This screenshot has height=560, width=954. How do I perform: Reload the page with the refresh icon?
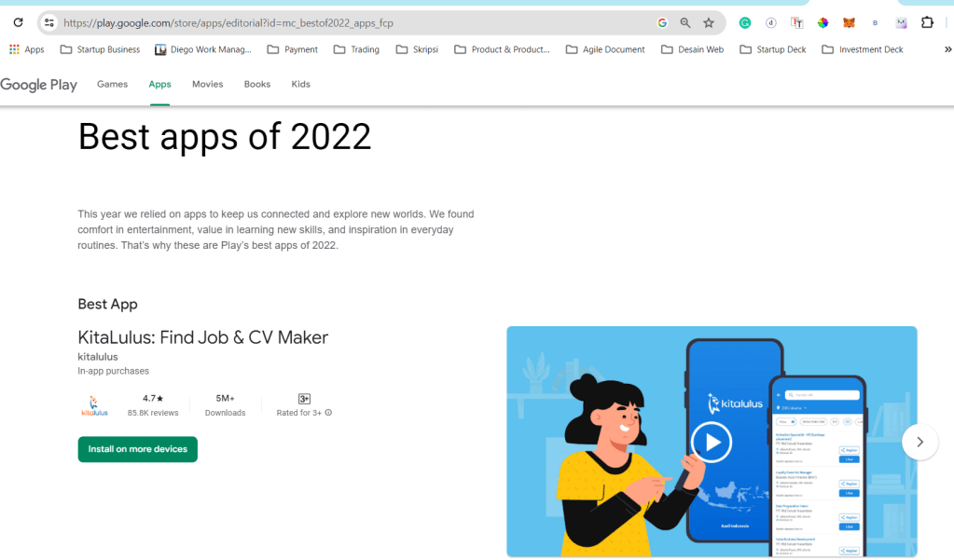pos(18,22)
